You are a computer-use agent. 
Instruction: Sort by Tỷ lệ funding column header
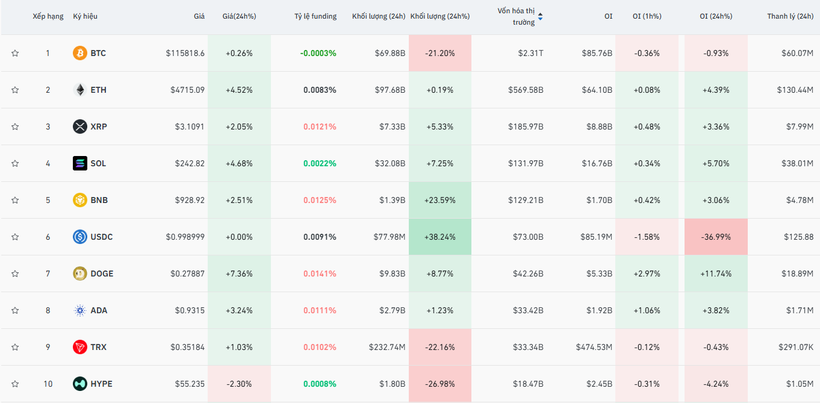315,17
